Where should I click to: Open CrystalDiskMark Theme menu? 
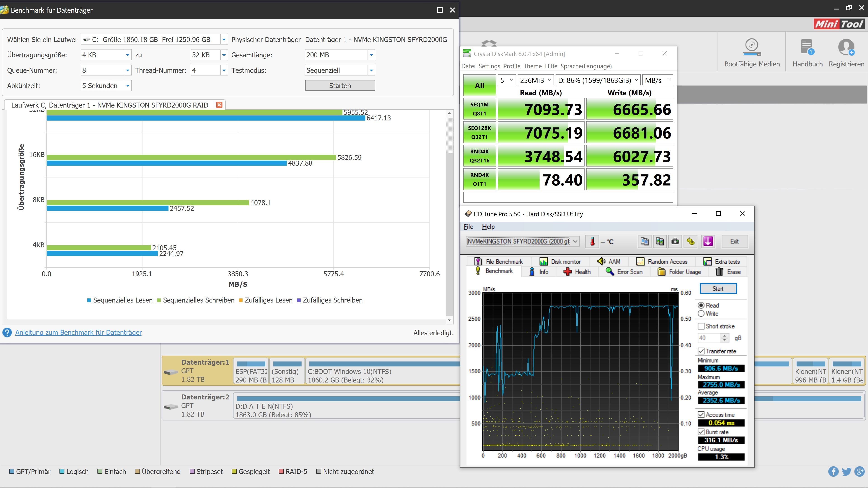(x=532, y=66)
